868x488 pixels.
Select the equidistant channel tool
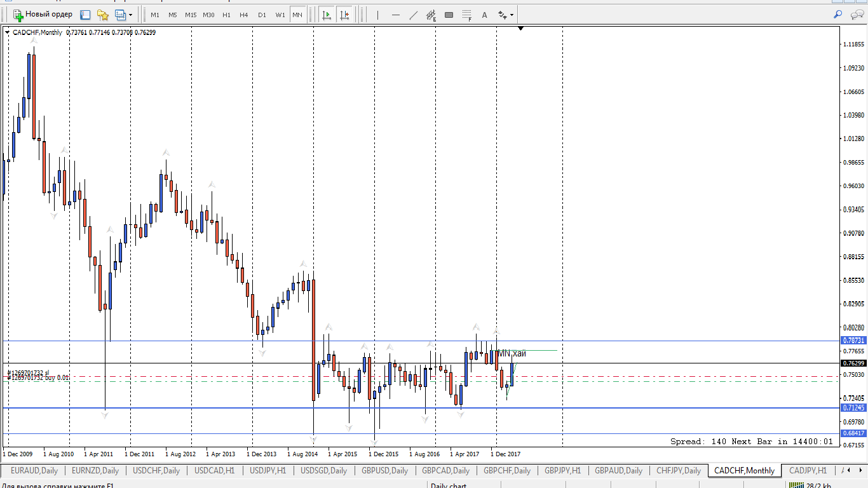pyautogui.click(x=431, y=15)
